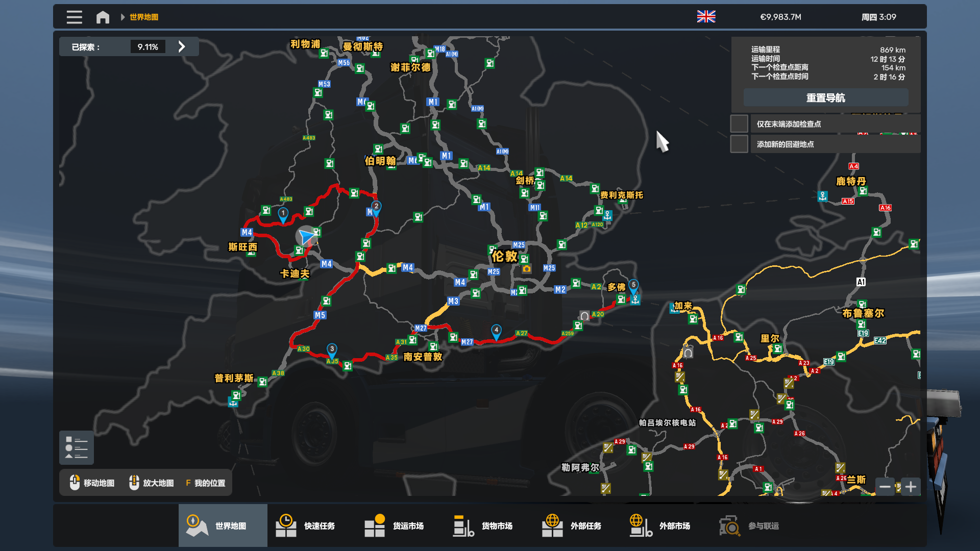Select waypoint marker 1 near Swansea

(x=283, y=214)
